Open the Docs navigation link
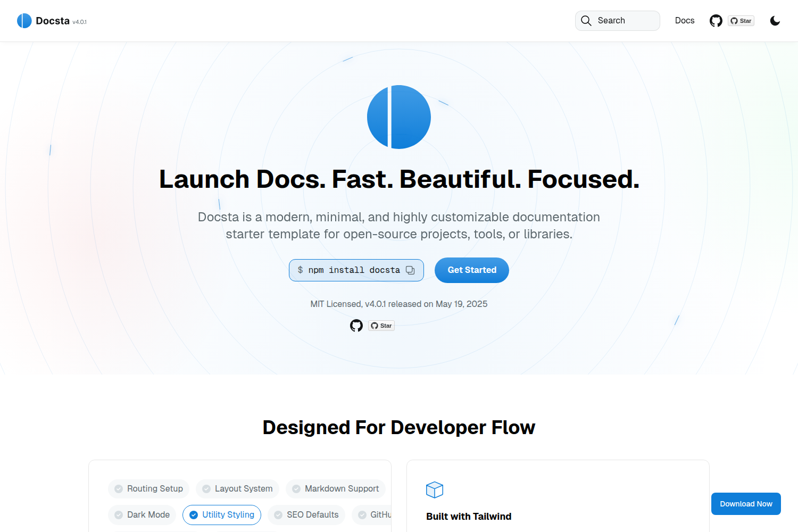 point(685,21)
